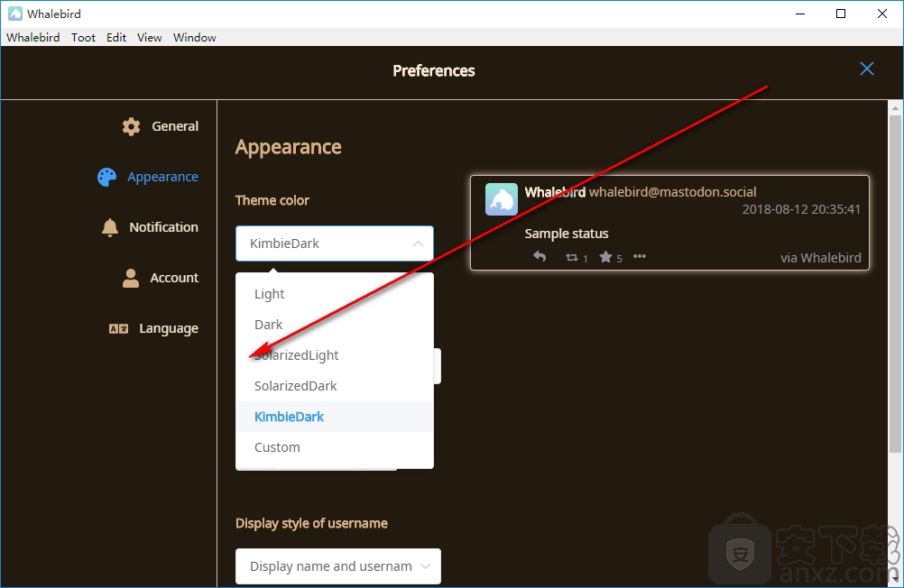Image resolution: width=904 pixels, height=588 pixels.
Task: Close the Preferences panel
Action: [x=866, y=69]
